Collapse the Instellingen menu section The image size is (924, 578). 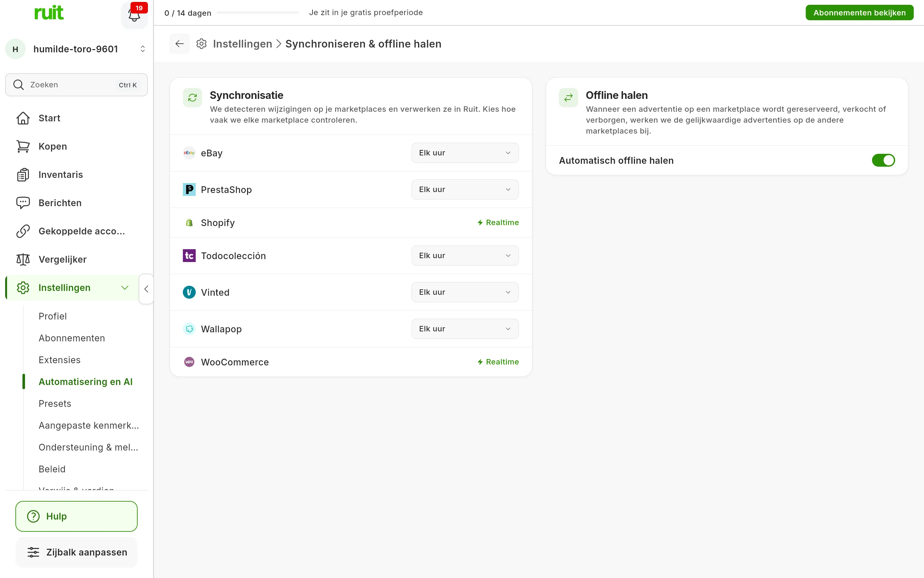pyautogui.click(x=125, y=288)
